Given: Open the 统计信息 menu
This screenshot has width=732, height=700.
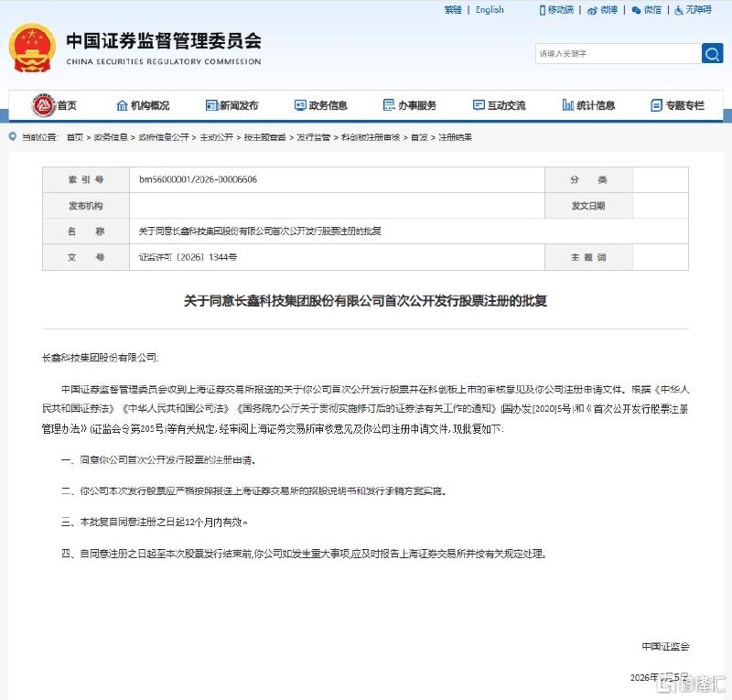Looking at the screenshot, I should [x=596, y=105].
